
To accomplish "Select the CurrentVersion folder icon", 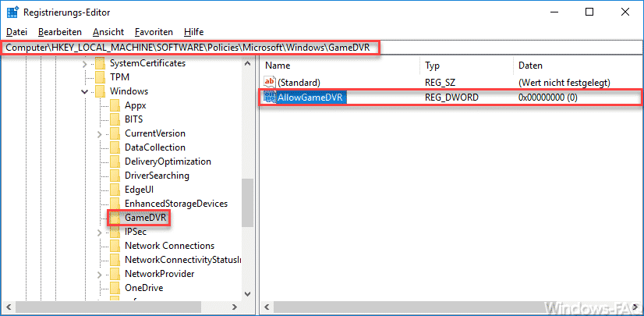I will (x=115, y=133).
